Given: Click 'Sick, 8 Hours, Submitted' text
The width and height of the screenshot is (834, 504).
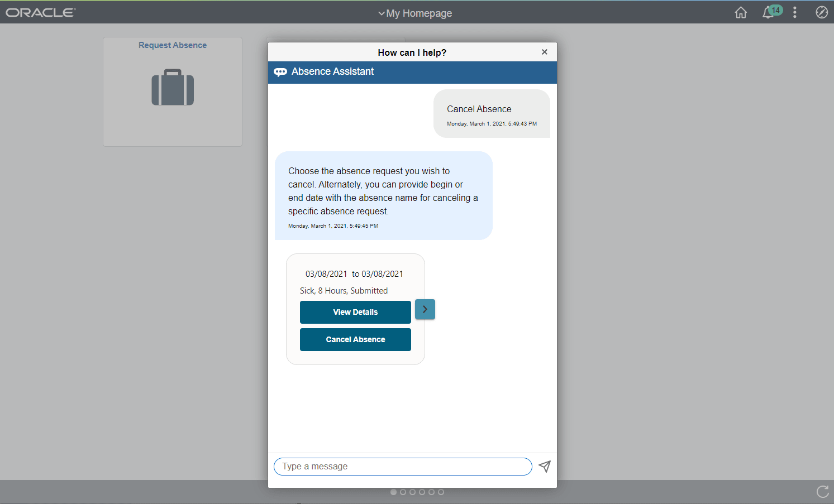Looking at the screenshot, I should pyautogui.click(x=344, y=291).
